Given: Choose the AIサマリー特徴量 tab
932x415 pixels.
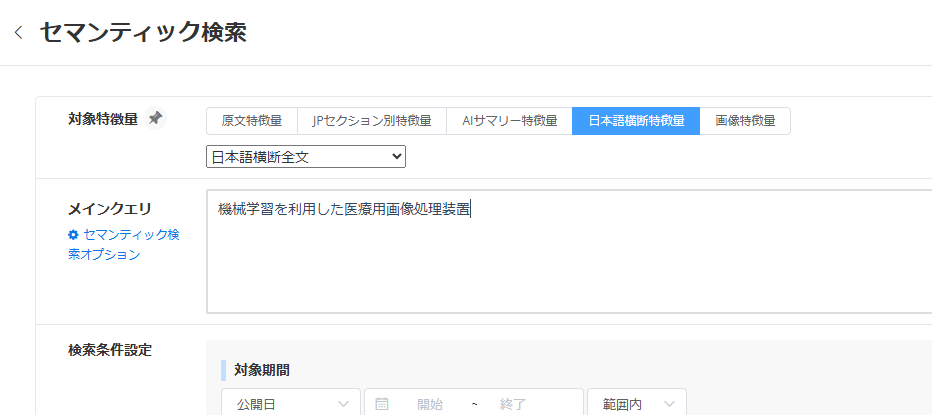Looking at the screenshot, I should click(509, 121).
